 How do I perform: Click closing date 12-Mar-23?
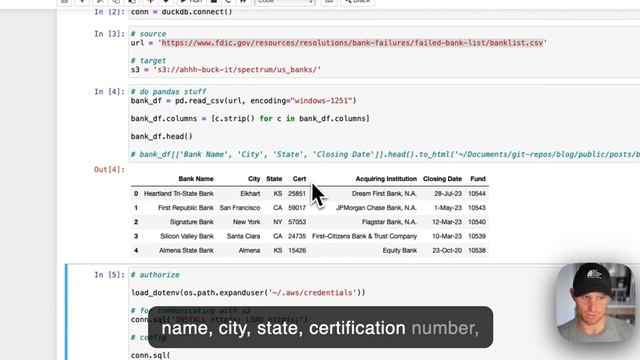coord(447,222)
